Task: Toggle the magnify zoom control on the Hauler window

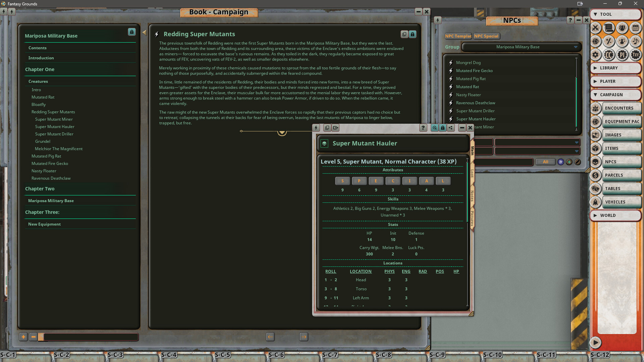Action: [434, 128]
